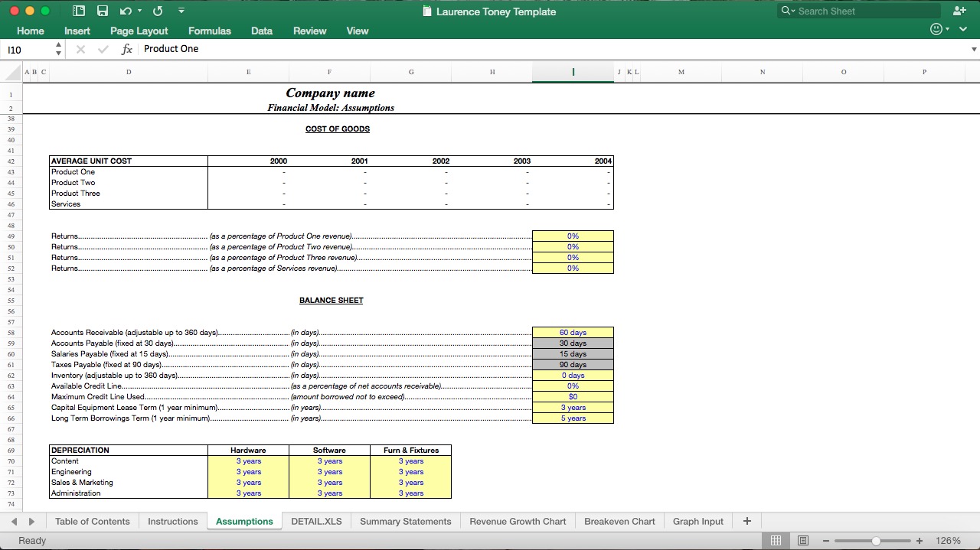
Task: Open the Formula Builder with fx icon
Action: pyautogui.click(x=126, y=48)
